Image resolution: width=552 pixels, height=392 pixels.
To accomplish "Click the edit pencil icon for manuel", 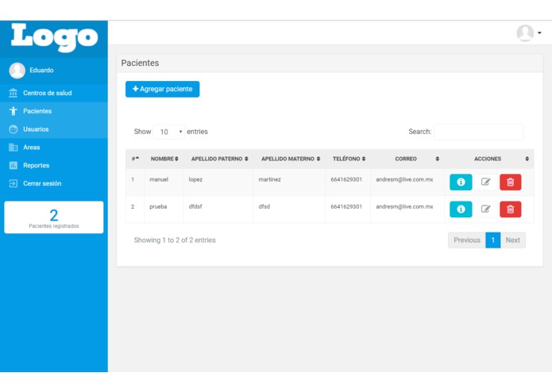I will (485, 182).
